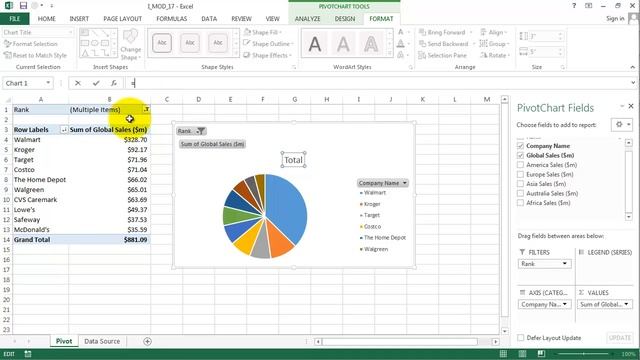This screenshot has width=640, height=360.
Task: Open the Name Box dropdown
Action: tap(48, 83)
